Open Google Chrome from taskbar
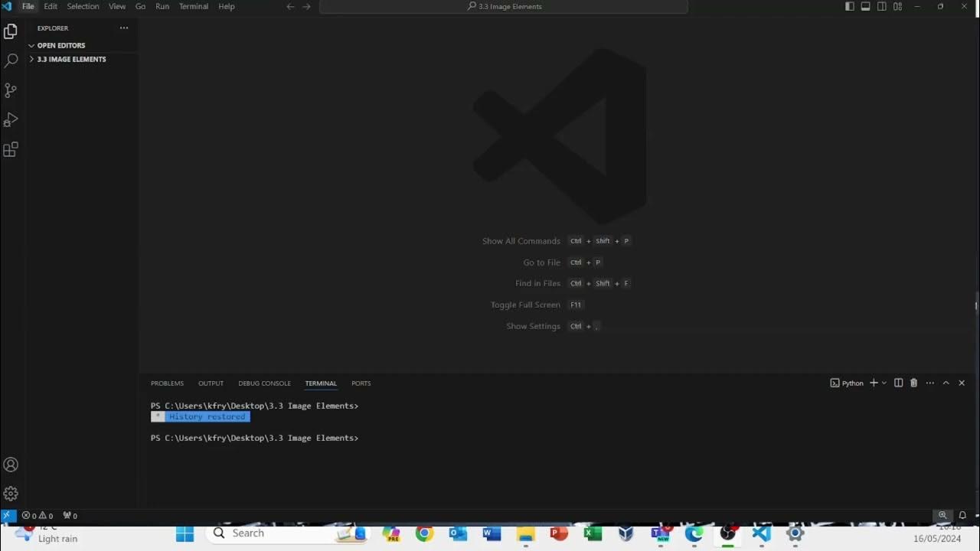Image resolution: width=980 pixels, height=551 pixels. click(x=424, y=534)
